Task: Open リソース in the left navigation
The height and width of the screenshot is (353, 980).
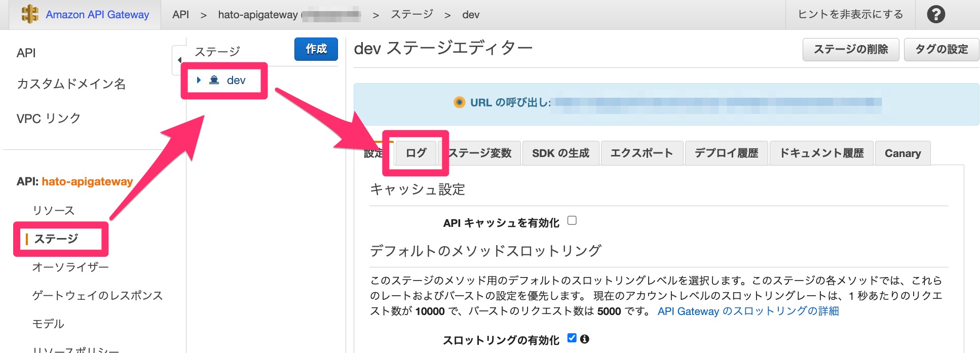Action: click(x=53, y=210)
